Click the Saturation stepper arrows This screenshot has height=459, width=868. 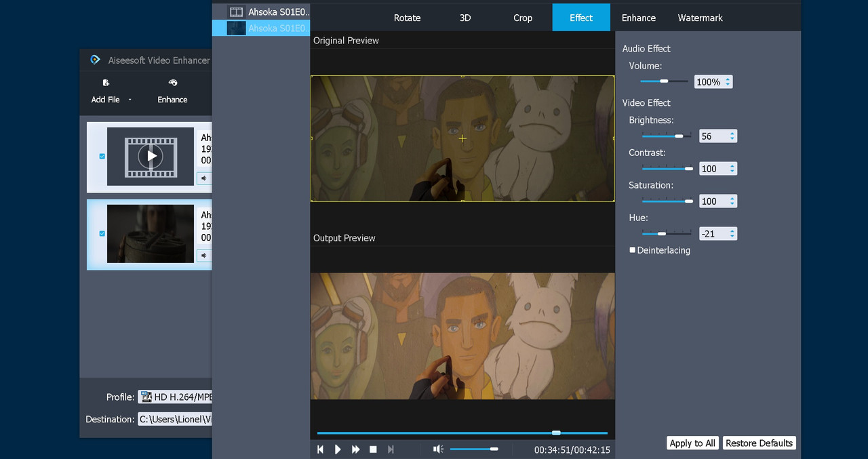(732, 201)
